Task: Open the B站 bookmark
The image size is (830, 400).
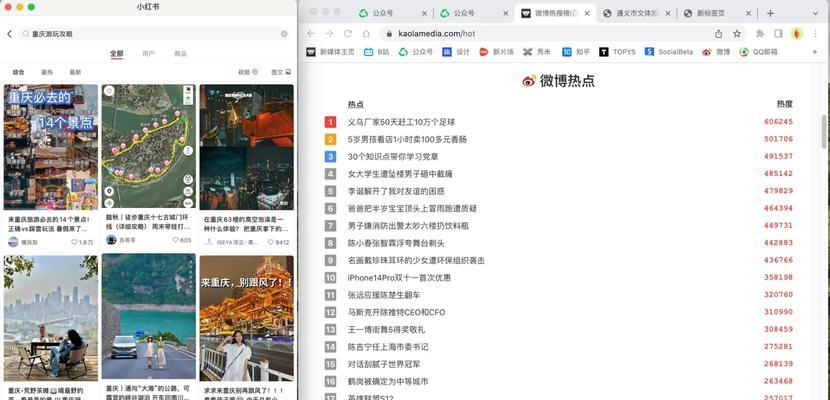Action: click(x=376, y=52)
